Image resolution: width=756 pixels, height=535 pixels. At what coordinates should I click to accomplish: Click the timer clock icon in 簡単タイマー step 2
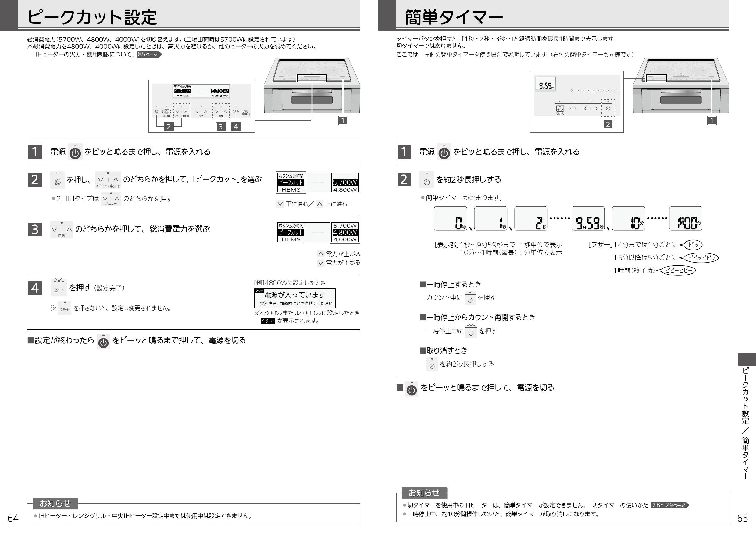427,180
